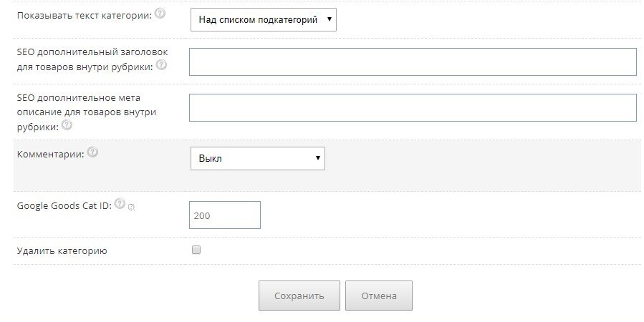Click help icon for SEO дополнительный заголовок
The width and height of the screenshot is (644, 322).
161,66
